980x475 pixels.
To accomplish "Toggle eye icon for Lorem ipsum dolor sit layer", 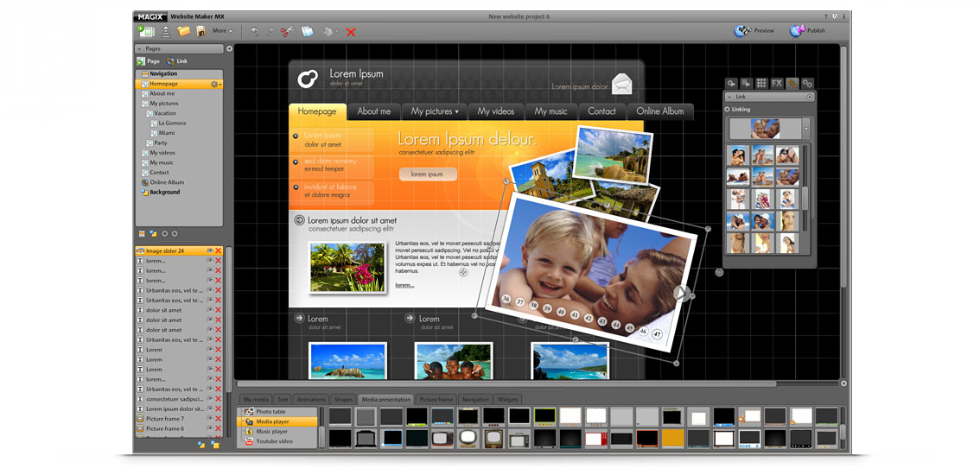I will point(210,408).
